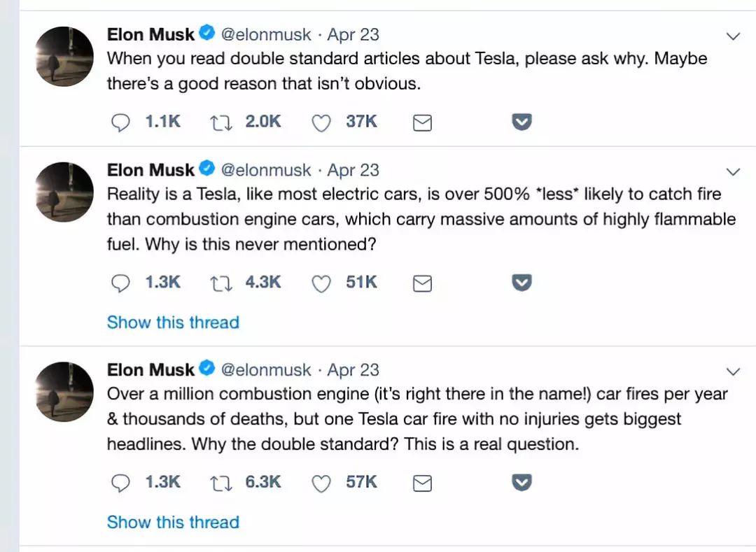Like the tweet with 37K likes
The width and height of the screenshot is (756, 552).
click(321, 123)
